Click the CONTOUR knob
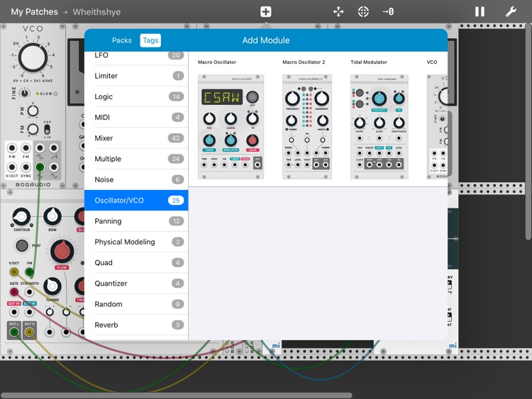This screenshot has width=532, height=399. point(21,216)
